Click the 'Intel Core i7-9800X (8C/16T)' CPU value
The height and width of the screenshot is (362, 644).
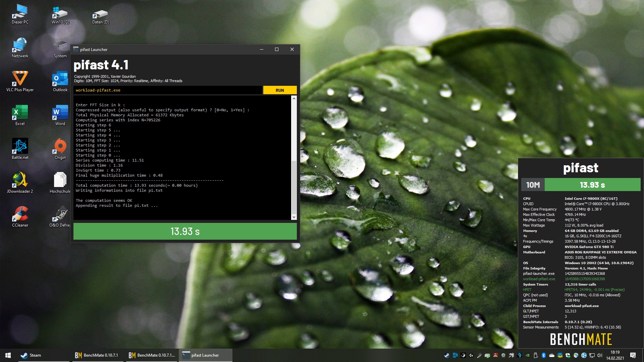coord(591,198)
